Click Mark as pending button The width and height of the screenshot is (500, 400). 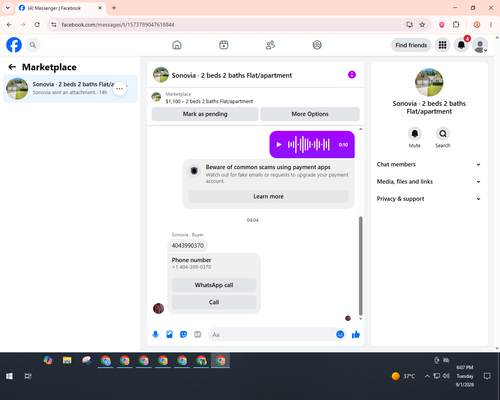click(205, 114)
